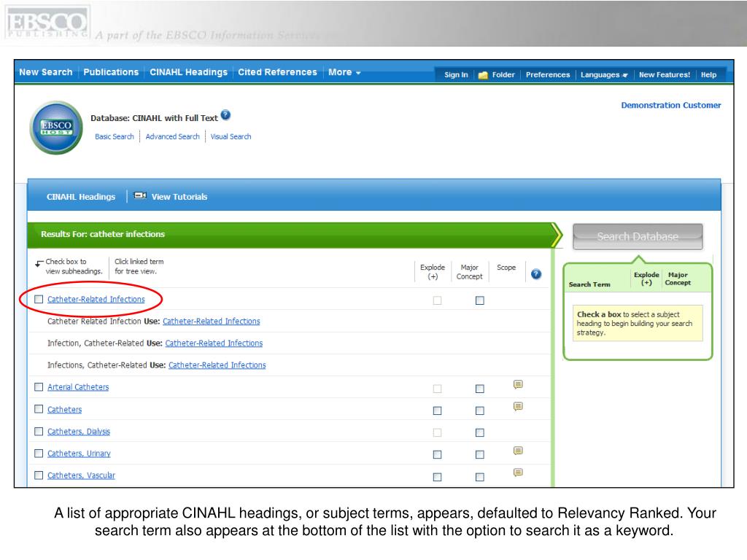Switch to Advanced Search
This screenshot has height=560, width=747.
[172, 136]
